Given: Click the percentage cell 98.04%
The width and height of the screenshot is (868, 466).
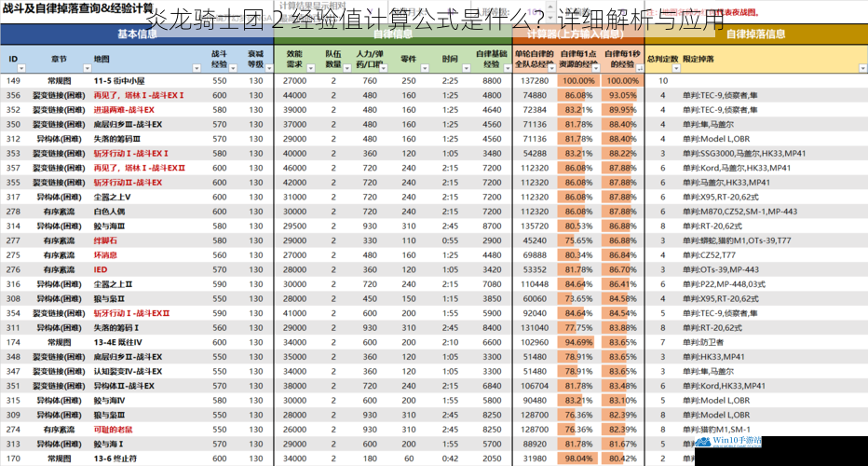Looking at the screenshot, I should coord(578,459).
